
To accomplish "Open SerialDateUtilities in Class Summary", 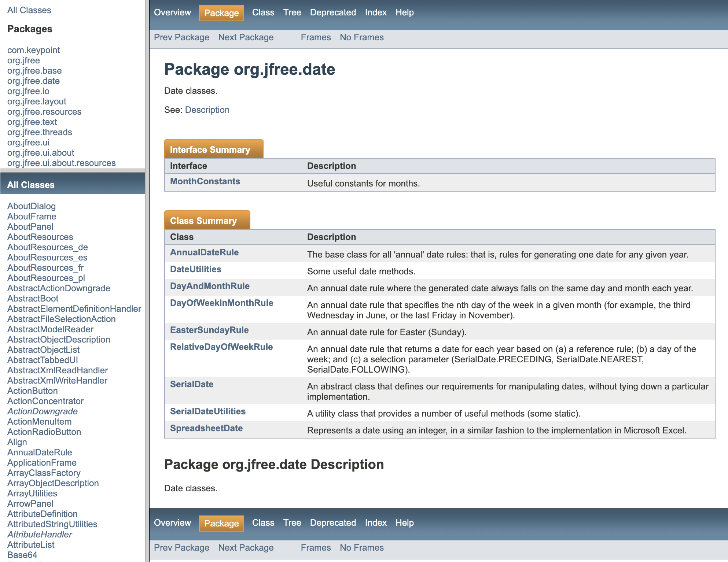I will pos(207,411).
